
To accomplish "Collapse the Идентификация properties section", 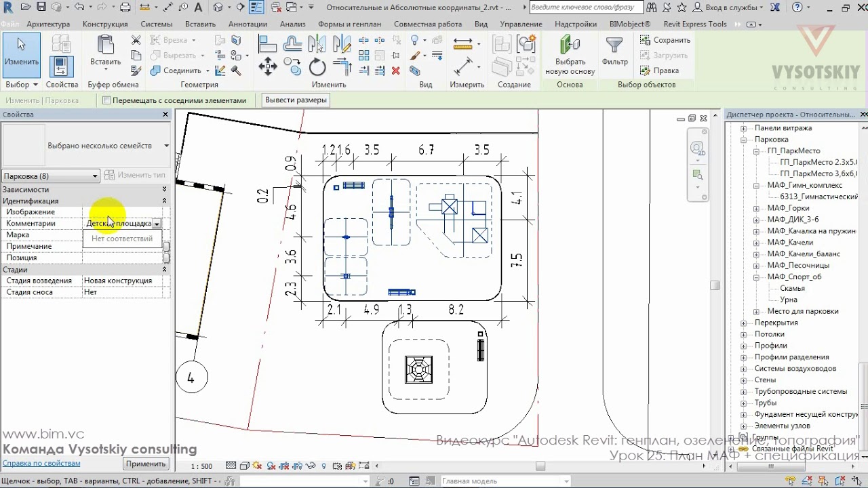I will point(165,201).
